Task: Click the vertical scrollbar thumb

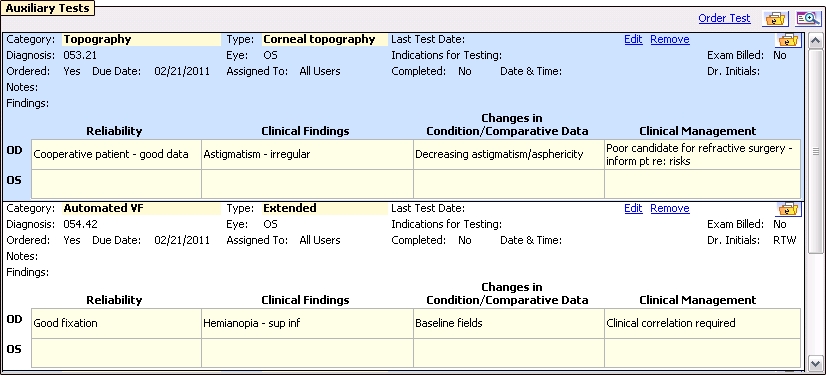Action: (x=815, y=151)
